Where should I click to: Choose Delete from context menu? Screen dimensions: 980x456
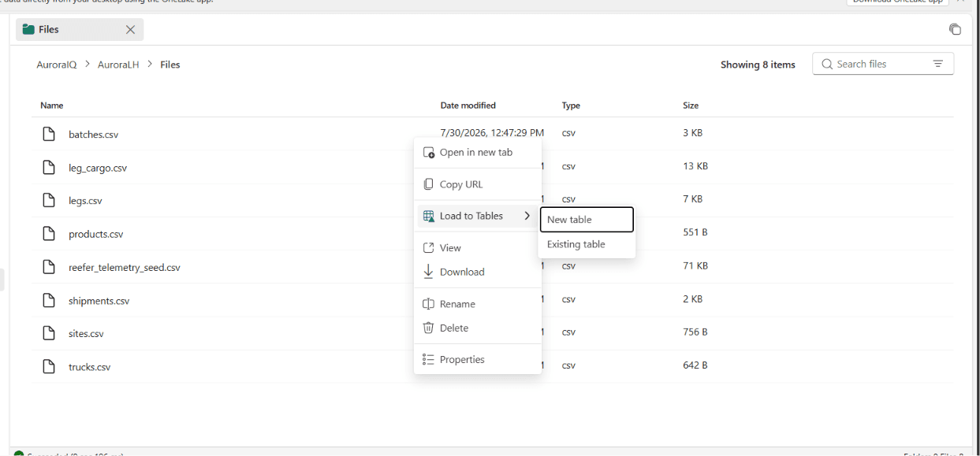point(478,328)
